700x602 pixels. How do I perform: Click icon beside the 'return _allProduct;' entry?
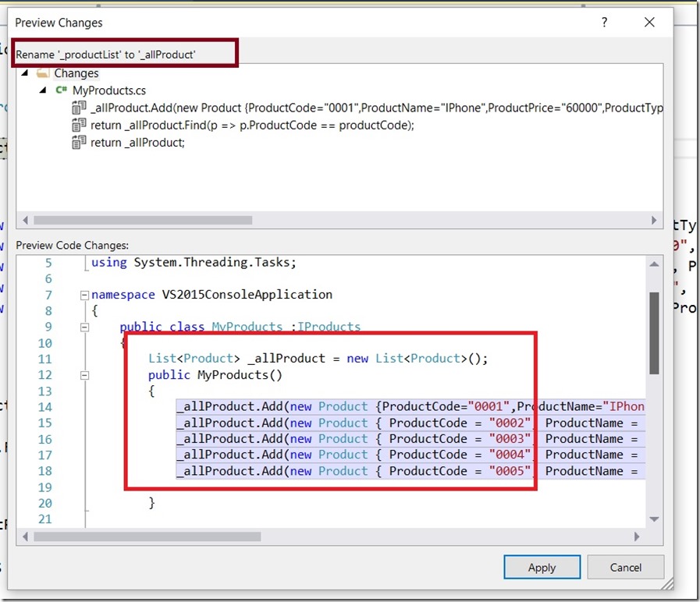(78, 143)
